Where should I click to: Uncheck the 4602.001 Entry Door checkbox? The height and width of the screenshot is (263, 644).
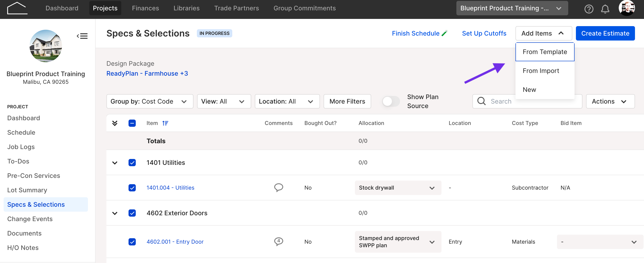[132, 242]
